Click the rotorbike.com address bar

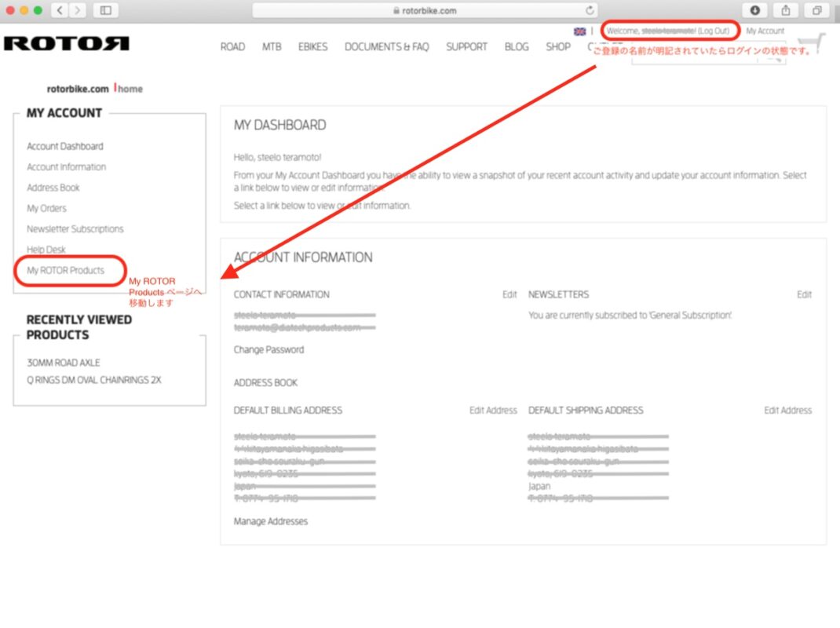(424, 10)
